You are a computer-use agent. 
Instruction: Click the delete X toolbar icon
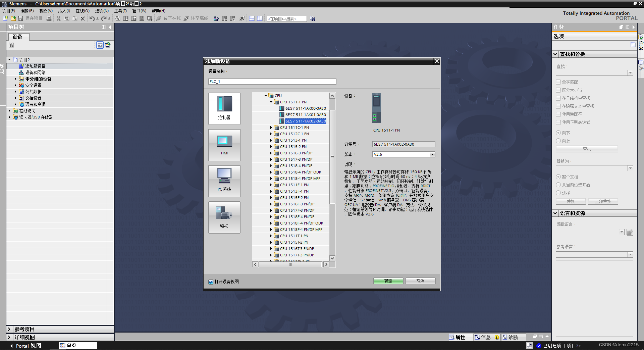[83, 18]
